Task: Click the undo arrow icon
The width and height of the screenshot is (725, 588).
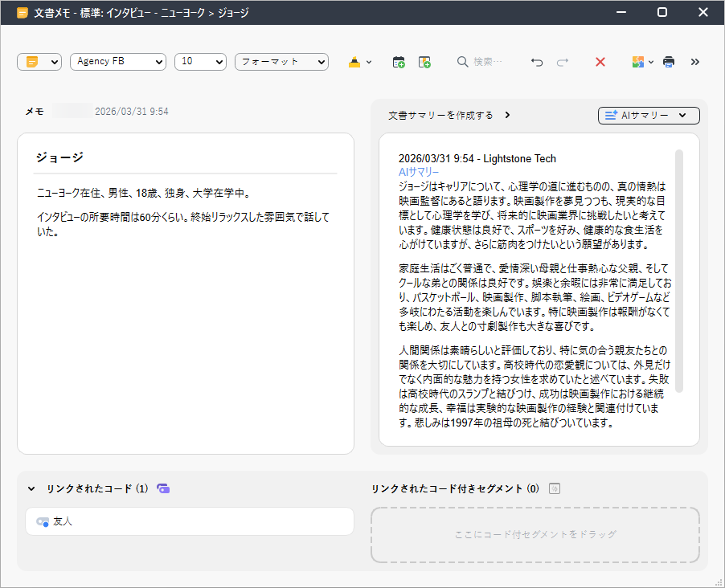Action: tap(537, 62)
